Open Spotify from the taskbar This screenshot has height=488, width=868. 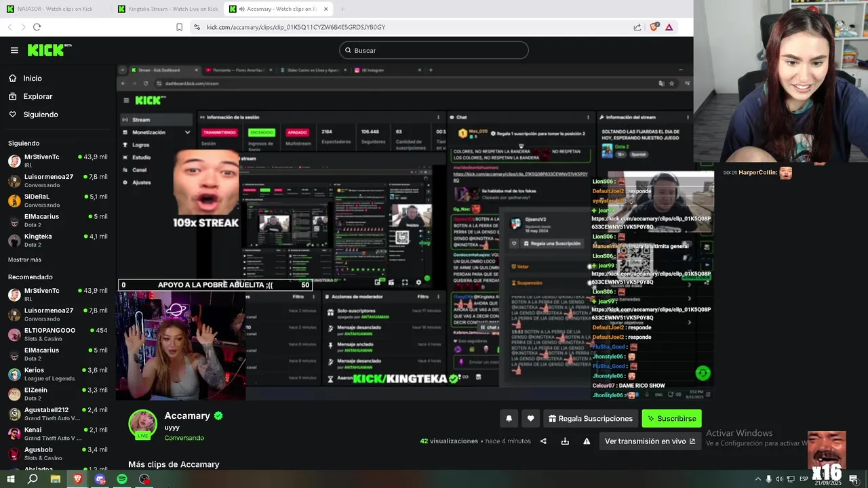(x=122, y=479)
